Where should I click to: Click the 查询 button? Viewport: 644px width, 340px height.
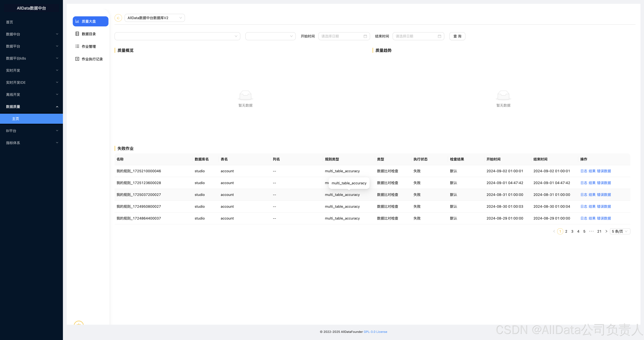click(x=457, y=36)
